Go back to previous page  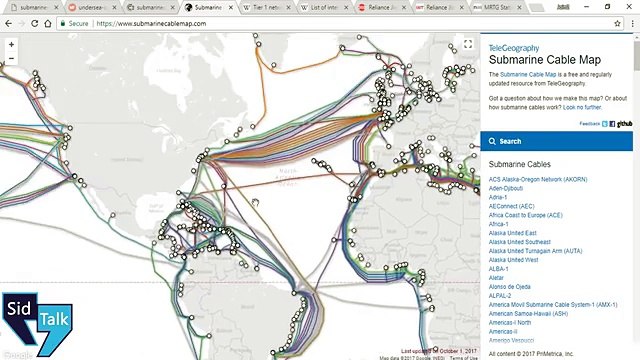click(x=8, y=24)
